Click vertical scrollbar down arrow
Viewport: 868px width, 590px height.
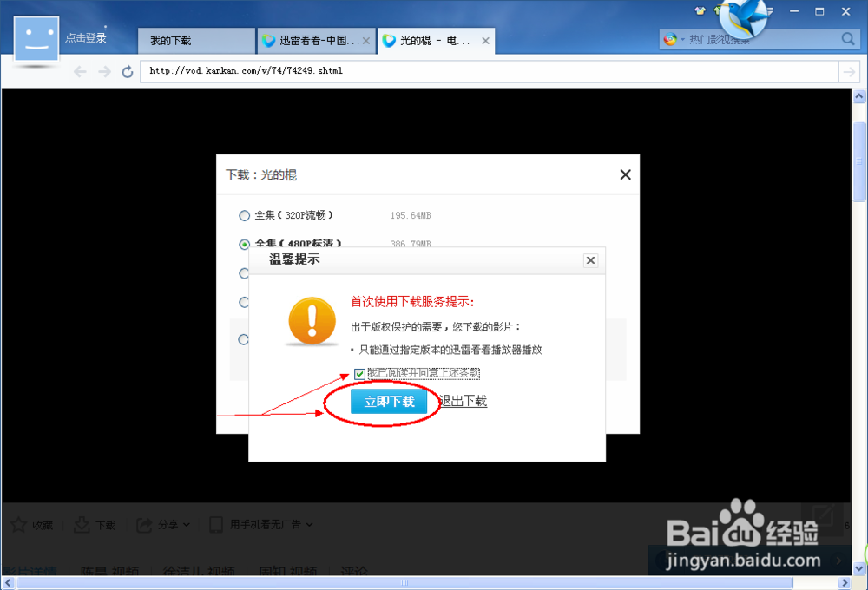pos(859,568)
